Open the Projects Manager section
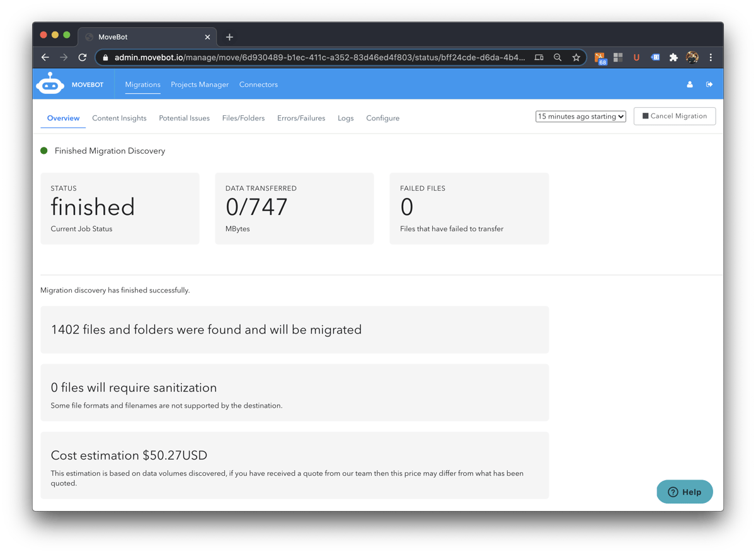Screen dimensions: 756x554 [x=200, y=84]
